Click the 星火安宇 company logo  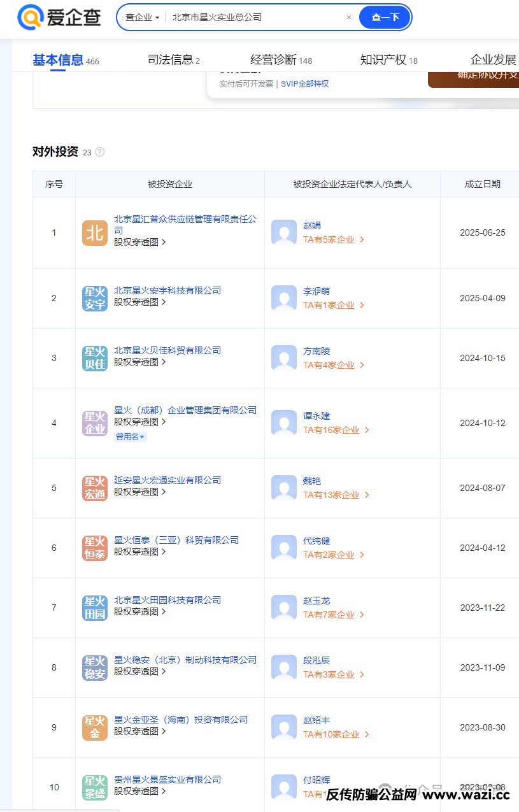95,298
